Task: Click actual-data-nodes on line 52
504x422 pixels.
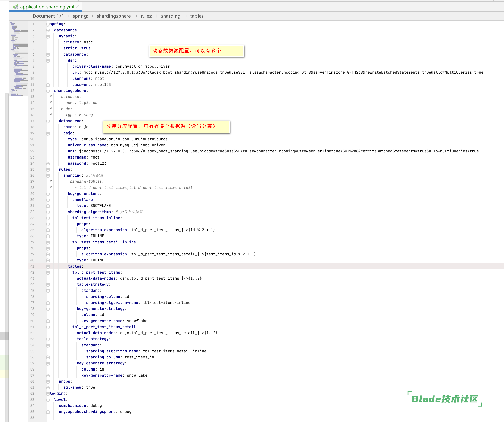Action: coord(147,333)
